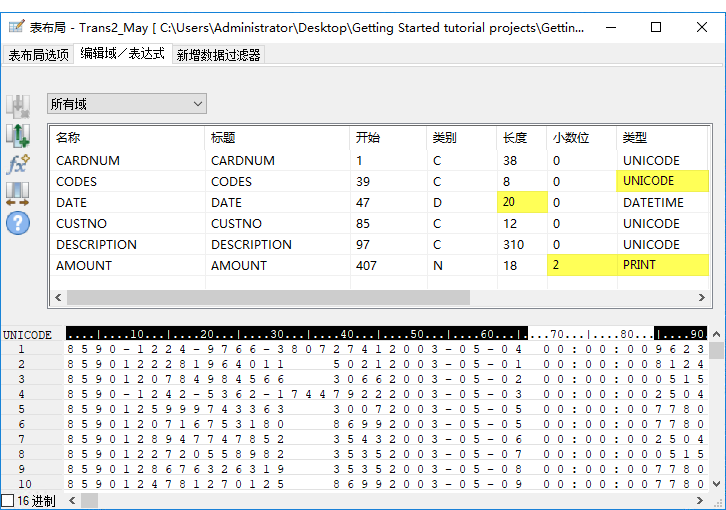The height and width of the screenshot is (510, 726).
Task: Click the highlighted length 20 cell for DATE
Action: 521,202
